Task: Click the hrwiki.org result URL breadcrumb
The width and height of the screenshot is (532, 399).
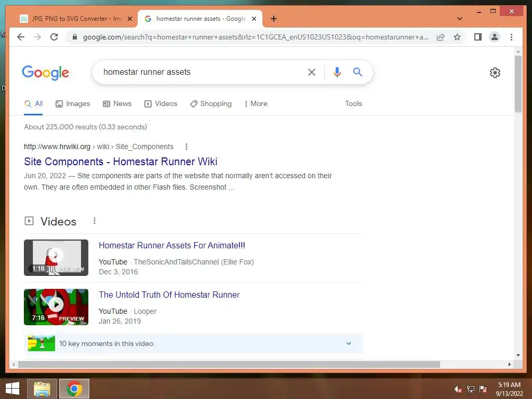Action: [x=98, y=147]
